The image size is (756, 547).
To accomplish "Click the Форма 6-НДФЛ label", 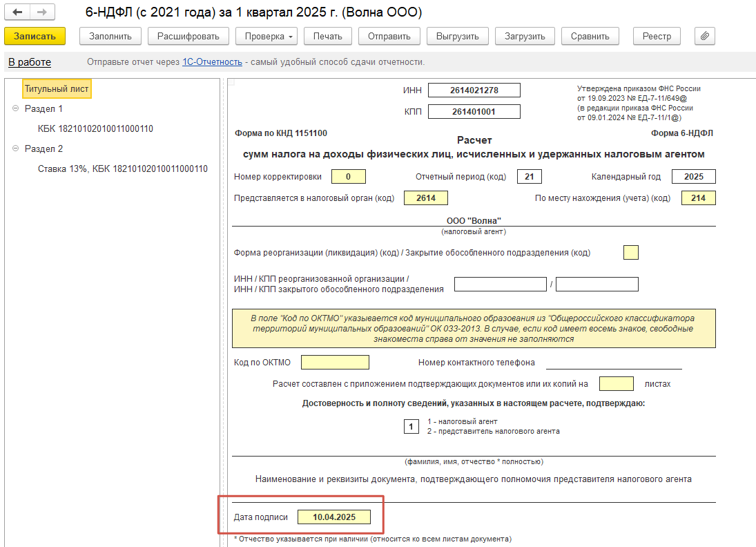I will 681,133.
